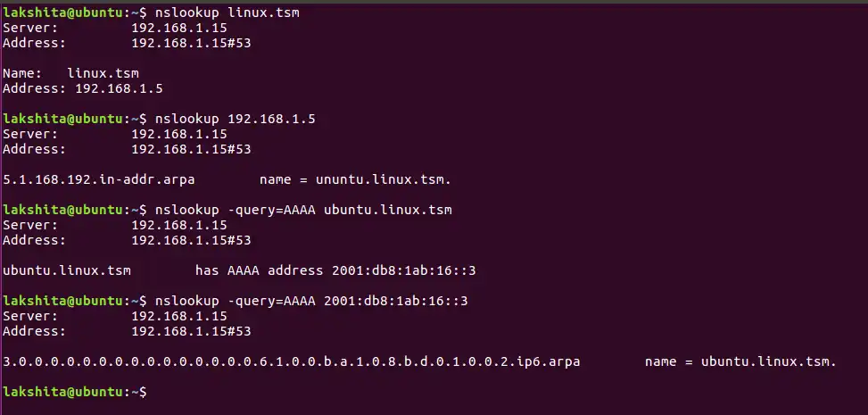The image size is (868, 415).
Task: Click the 'name = ununtu.linux.tsm.' text
Action: [x=355, y=179]
